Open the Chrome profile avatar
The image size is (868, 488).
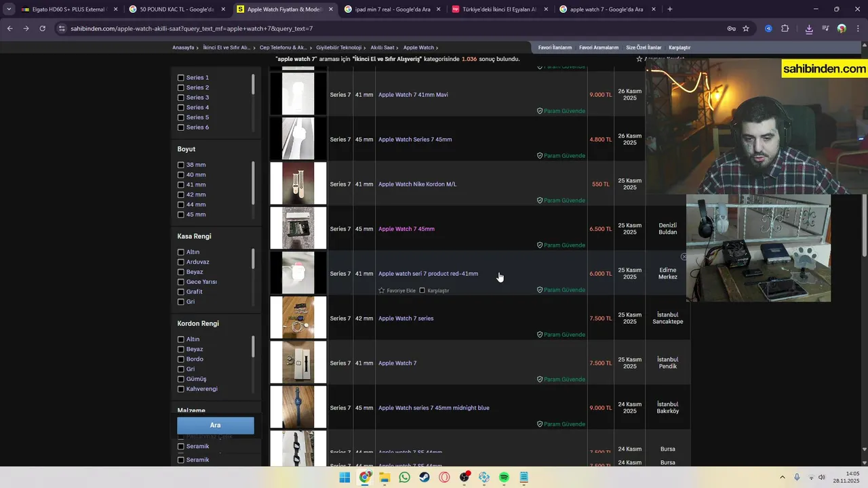coord(842,28)
